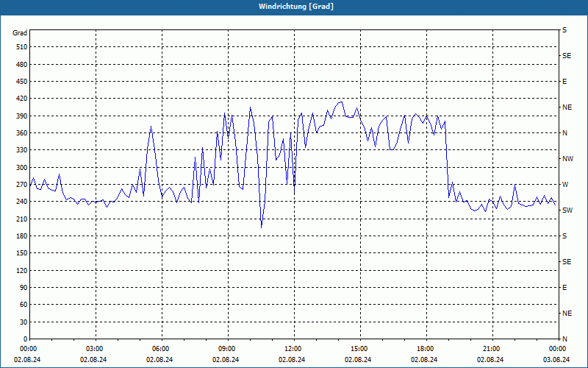Select the NE compass label beside 390 gridline

(567, 107)
